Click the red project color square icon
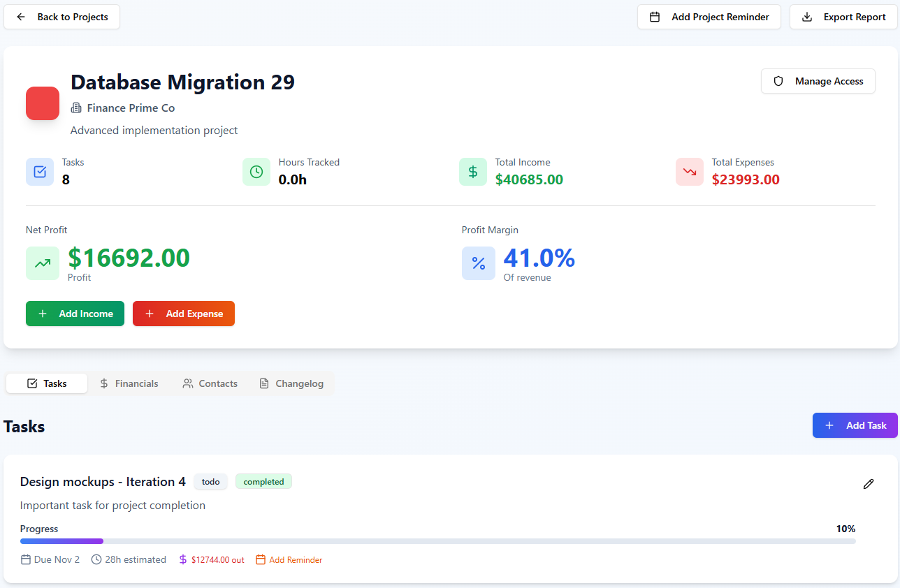The height and width of the screenshot is (588, 900). [43, 103]
